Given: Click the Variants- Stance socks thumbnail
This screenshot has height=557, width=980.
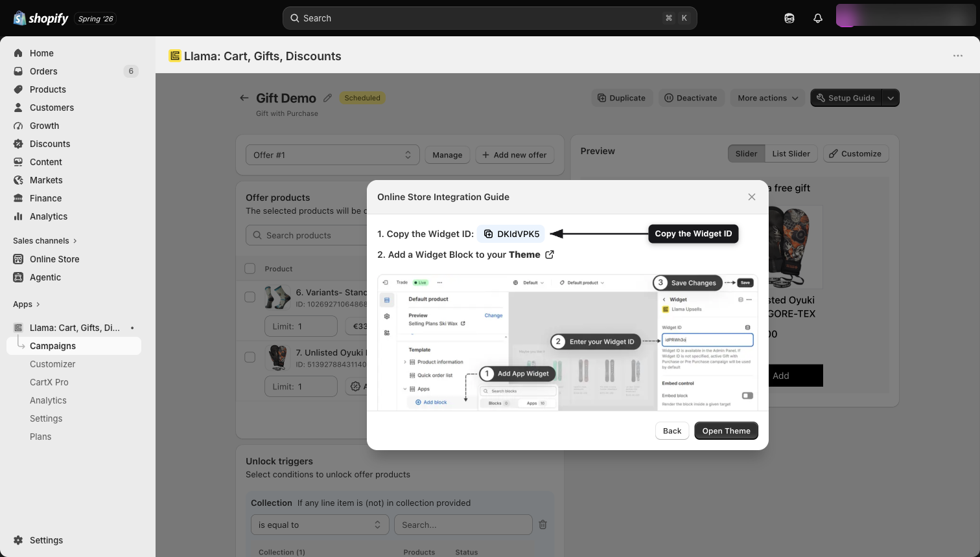Looking at the screenshot, I should pyautogui.click(x=277, y=297).
